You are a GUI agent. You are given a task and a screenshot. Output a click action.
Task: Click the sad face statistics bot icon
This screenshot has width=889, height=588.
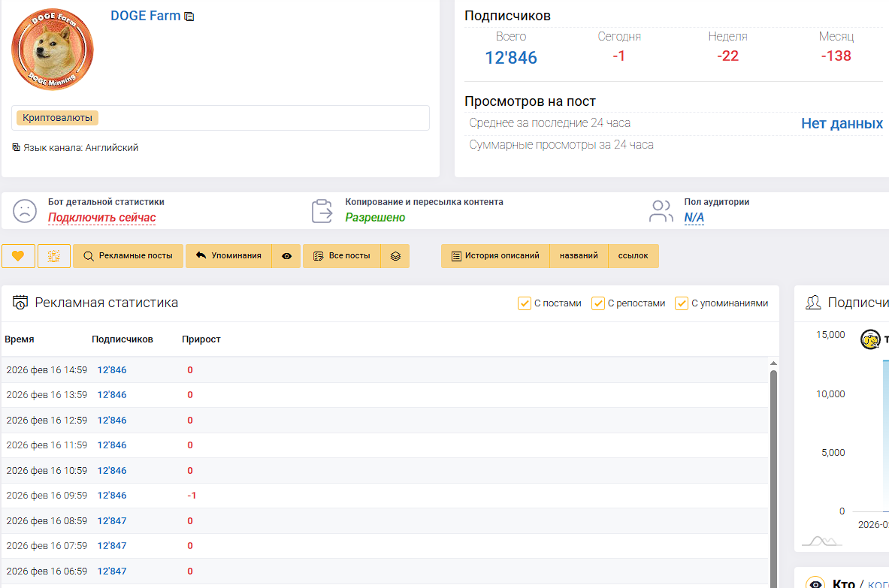[x=25, y=211]
